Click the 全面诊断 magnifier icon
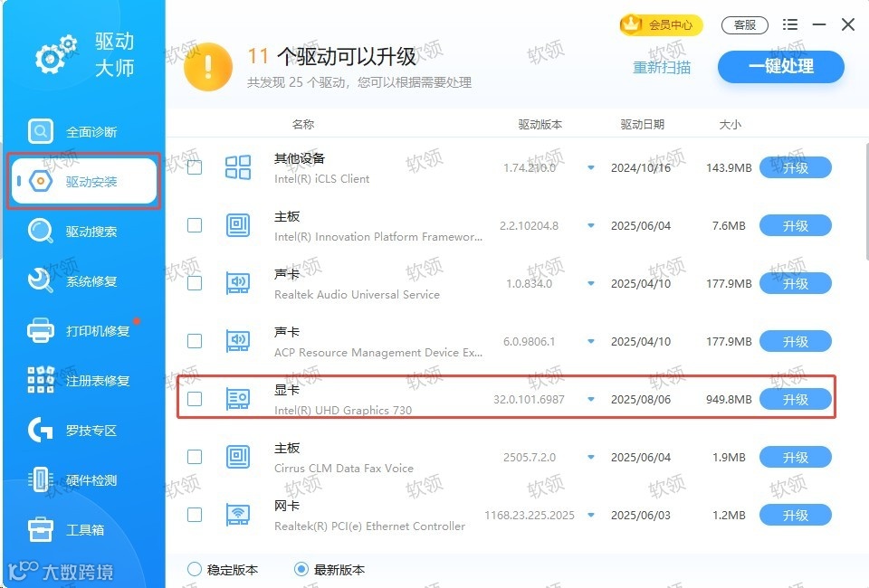 tap(41, 131)
